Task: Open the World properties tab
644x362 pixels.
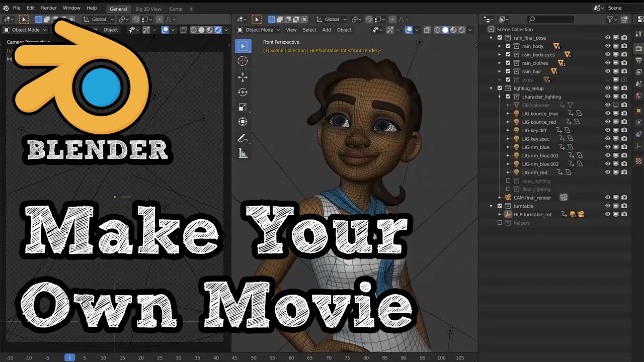Action: click(x=639, y=96)
